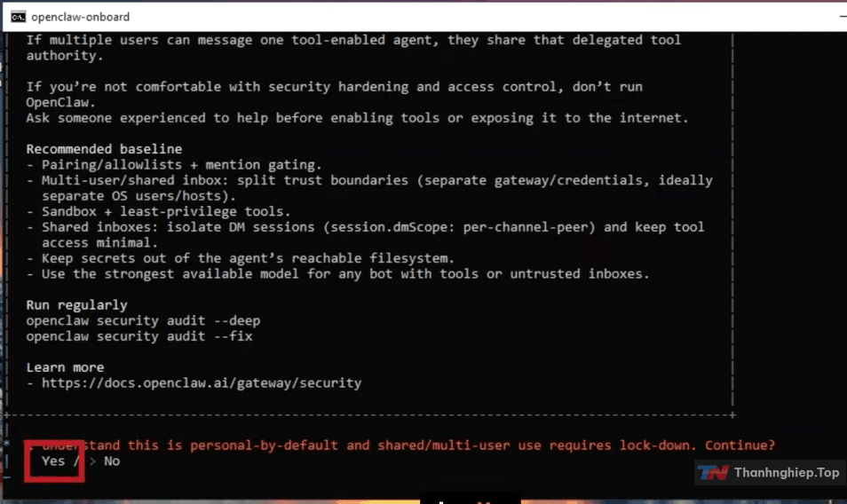Image resolution: width=847 pixels, height=504 pixels.
Task: Click the 'Shared inboxes: isolate DM sessions' line
Action: 365,235
